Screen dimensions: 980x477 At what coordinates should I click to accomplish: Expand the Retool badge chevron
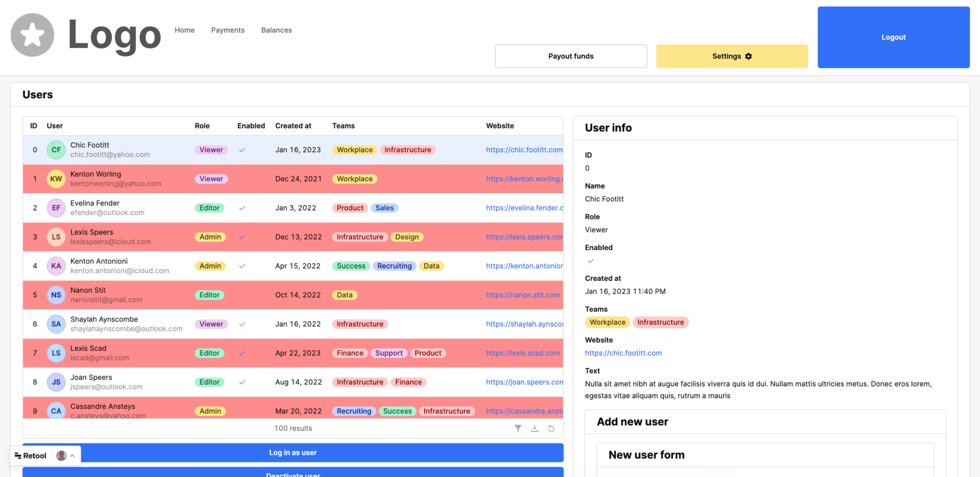72,456
